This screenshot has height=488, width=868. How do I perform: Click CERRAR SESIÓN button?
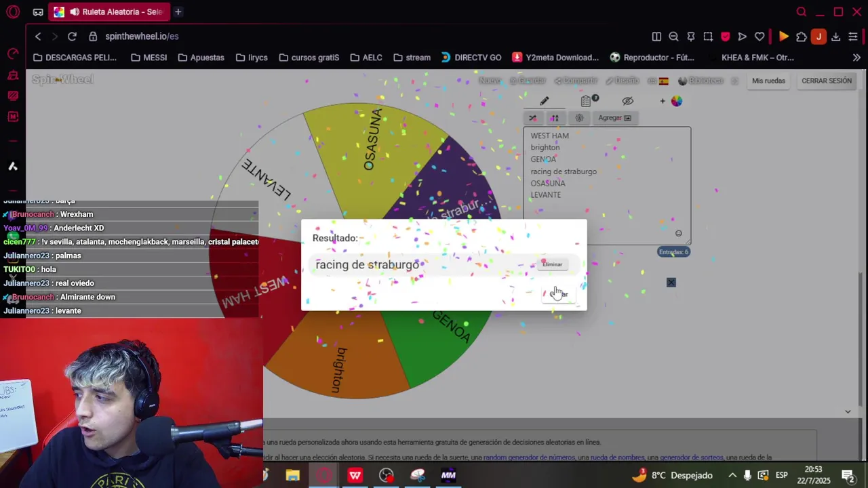(x=827, y=81)
